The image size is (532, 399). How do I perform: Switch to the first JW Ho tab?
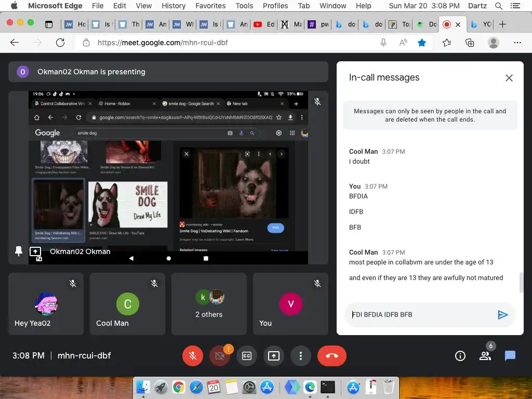pos(75,24)
